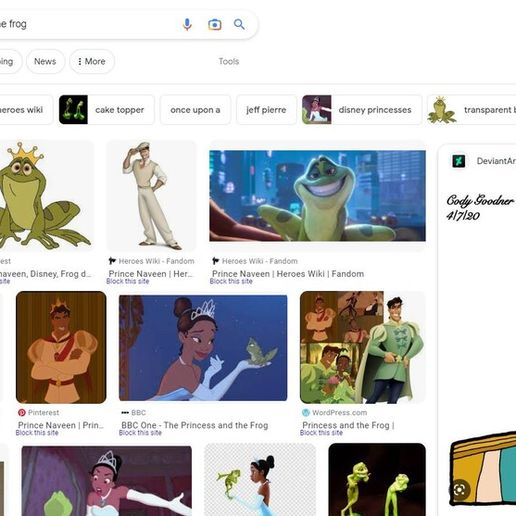Select the News tab

click(45, 61)
